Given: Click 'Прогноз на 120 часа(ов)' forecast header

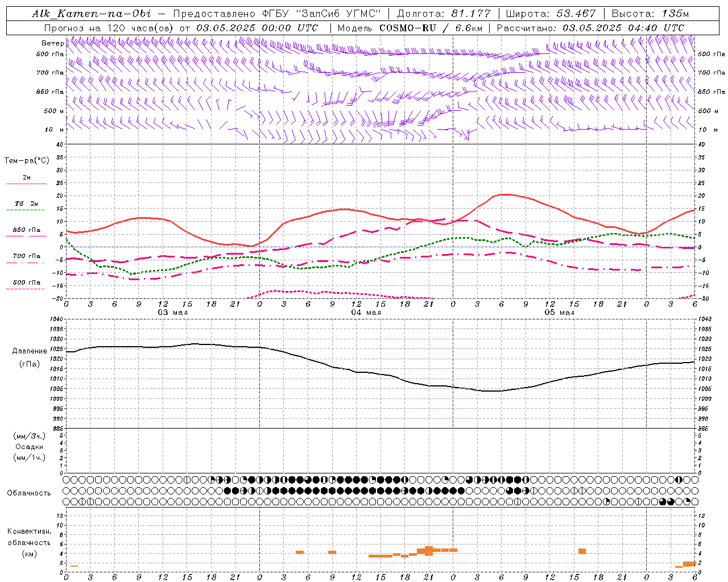Looking at the screenshot, I should click(110, 28).
